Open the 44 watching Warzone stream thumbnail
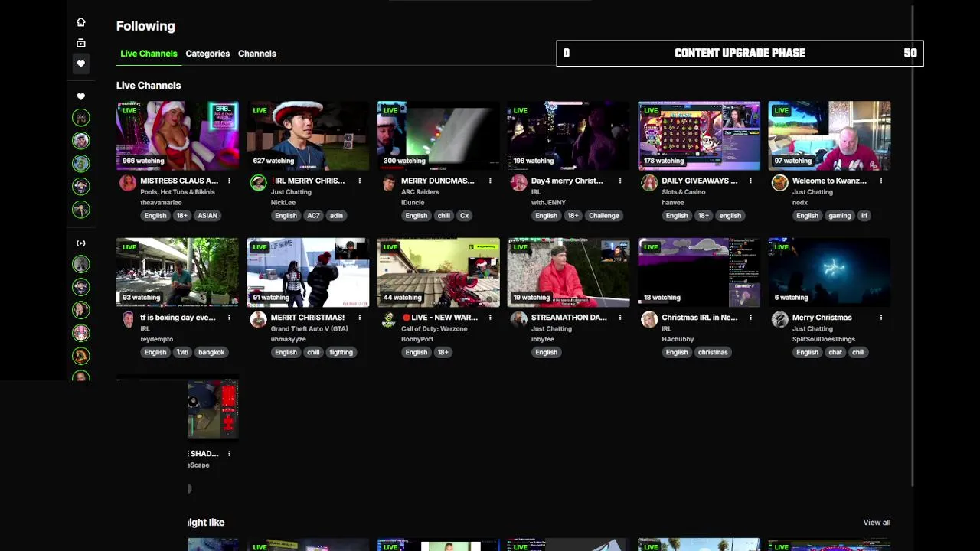 (x=438, y=272)
